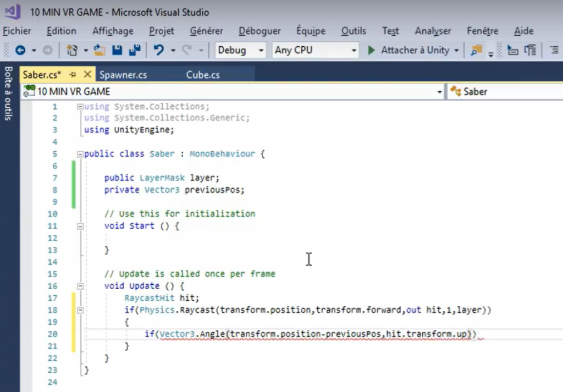The width and height of the screenshot is (563, 392).
Task: Open the Outils menu
Action: tap(354, 31)
